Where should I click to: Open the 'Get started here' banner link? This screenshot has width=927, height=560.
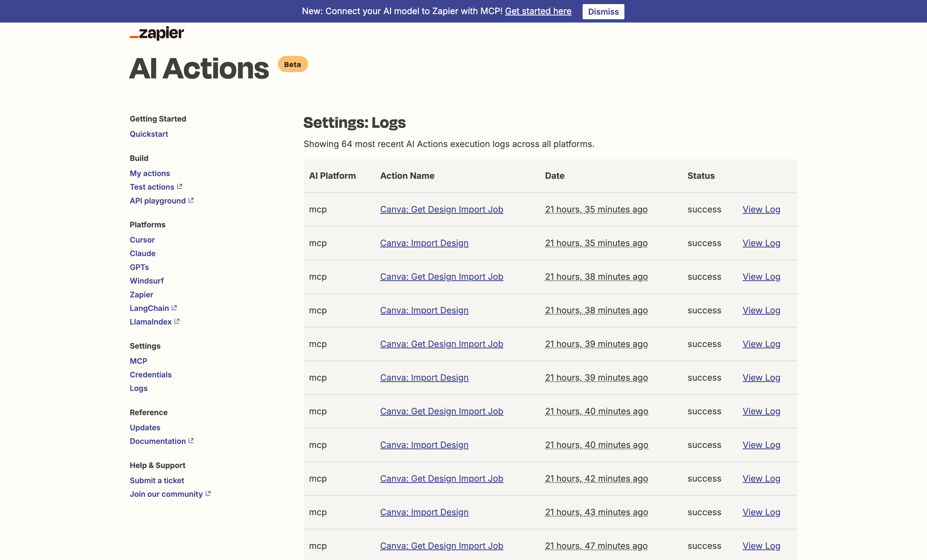538,11
